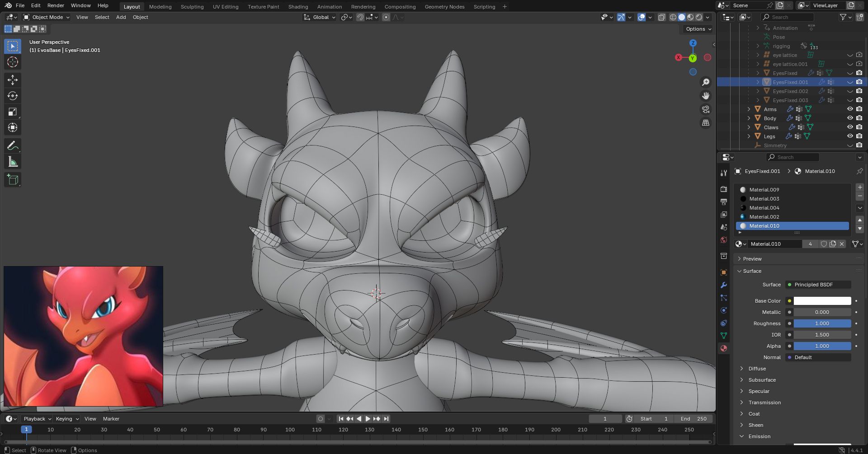Click the pan view hand icon
Image resolution: width=868 pixels, height=454 pixels.
[705, 95]
